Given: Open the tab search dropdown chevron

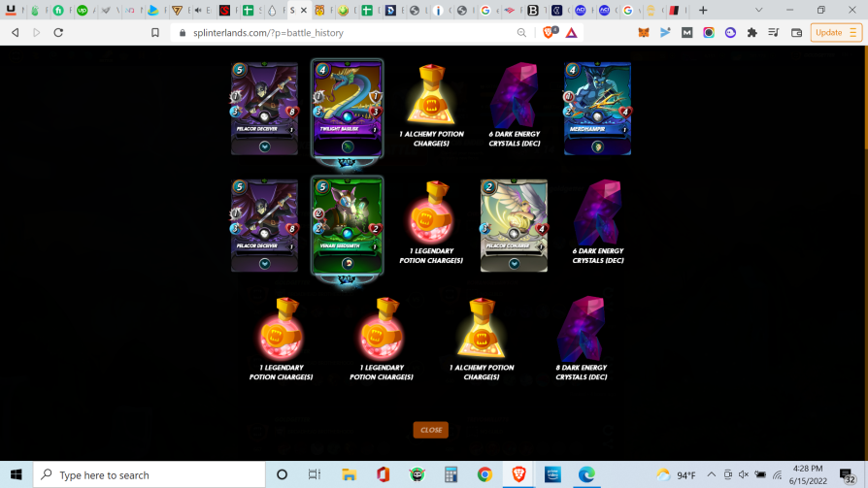Looking at the screenshot, I should tap(759, 10).
